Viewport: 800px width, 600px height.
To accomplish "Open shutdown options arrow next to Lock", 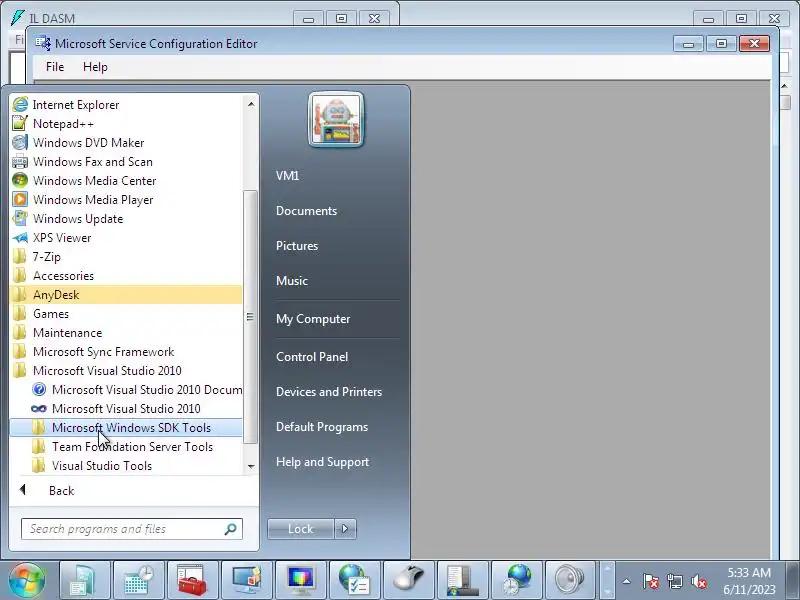I will (345, 529).
